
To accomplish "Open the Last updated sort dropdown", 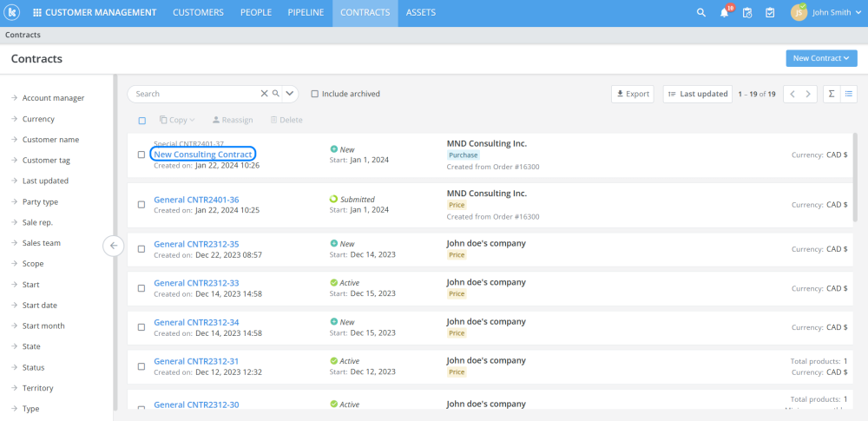I will pos(698,94).
